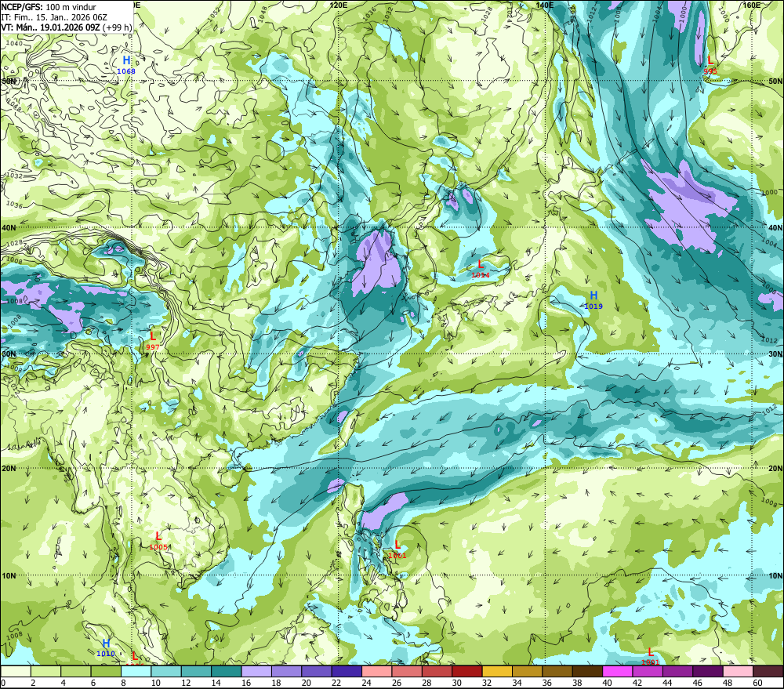Click the 'VT: Mán.. 19.01.2026 09Z' line

click(50, 27)
